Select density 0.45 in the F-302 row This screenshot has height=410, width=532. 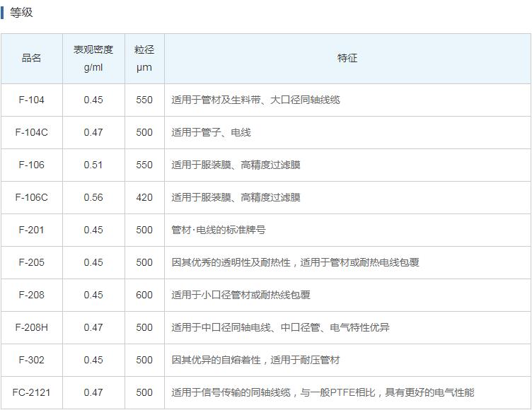[x=93, y=360]
